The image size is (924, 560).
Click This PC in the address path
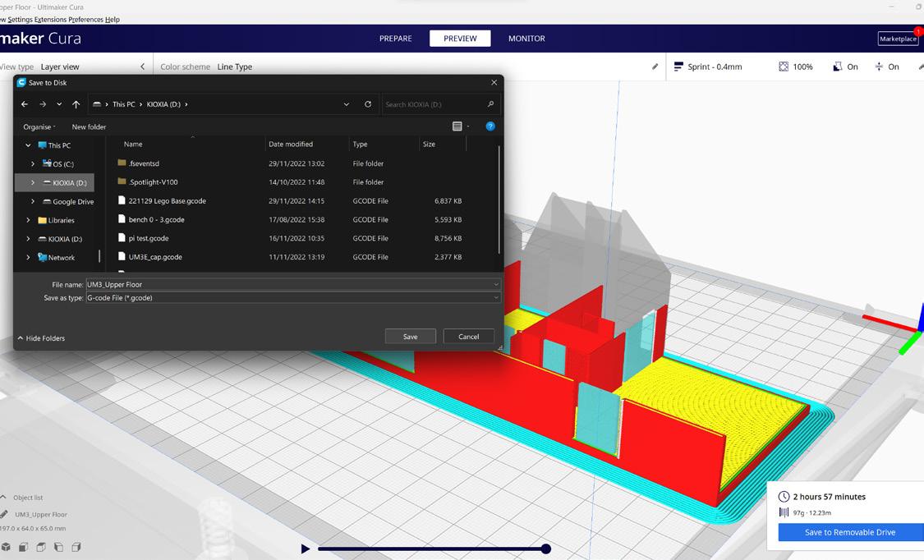(x=124, y=104)
